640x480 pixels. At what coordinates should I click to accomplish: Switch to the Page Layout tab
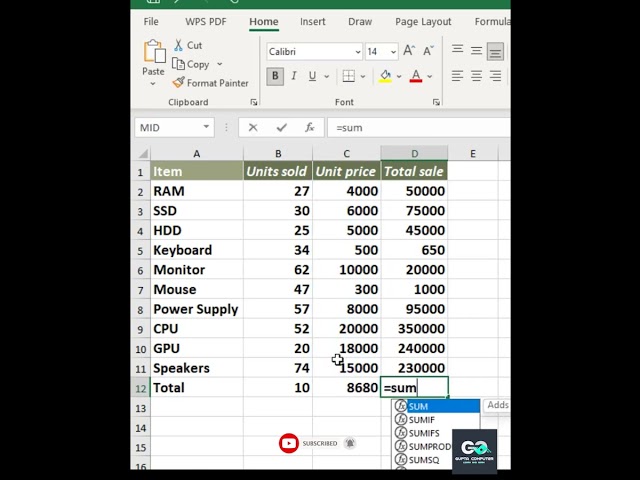tap(423, 22)
